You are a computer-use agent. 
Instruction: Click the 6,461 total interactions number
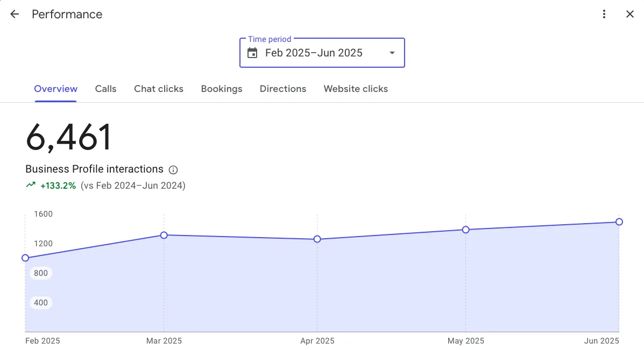tap(68, 137)
